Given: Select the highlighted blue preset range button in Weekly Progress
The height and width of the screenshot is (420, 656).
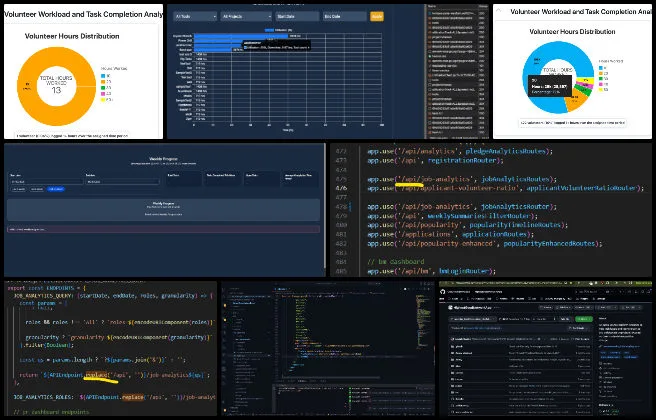Looking at the screenshot, I should click(x=55, y=189).
